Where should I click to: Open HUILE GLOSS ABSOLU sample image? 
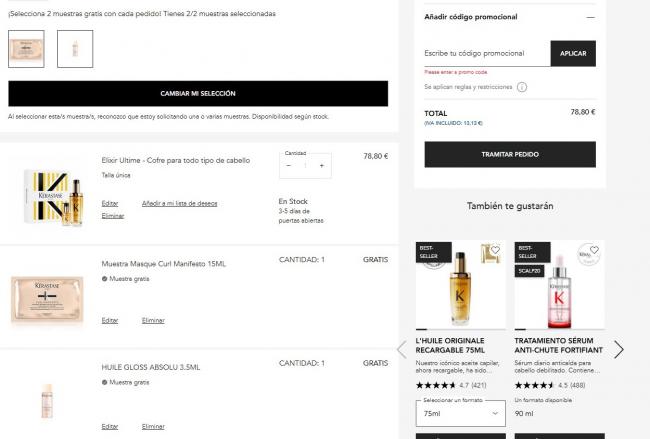tap(47, 401)
